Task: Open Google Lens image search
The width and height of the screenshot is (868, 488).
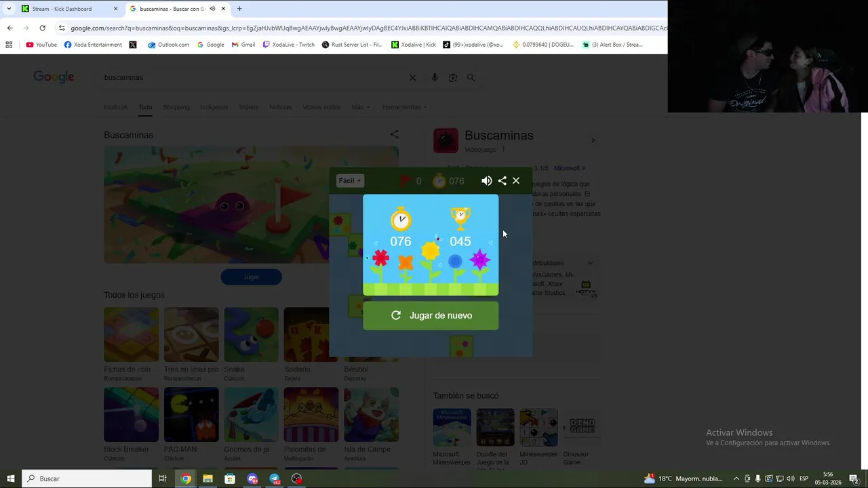Action: tap(453, 78)
